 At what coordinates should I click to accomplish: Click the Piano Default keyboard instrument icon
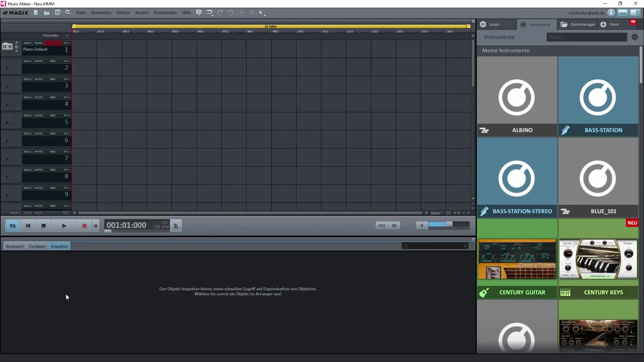click(7, 47)
